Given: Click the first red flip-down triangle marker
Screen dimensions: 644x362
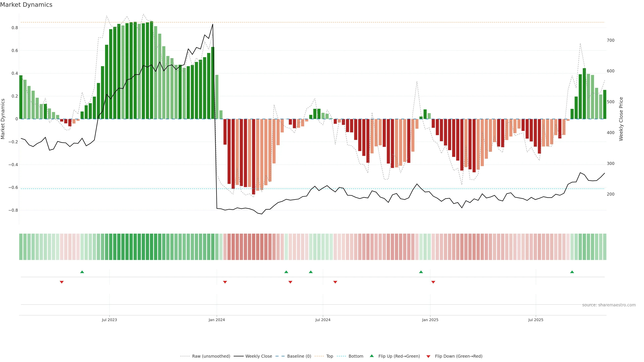Looking at the screenshot, I should point(62,282).
